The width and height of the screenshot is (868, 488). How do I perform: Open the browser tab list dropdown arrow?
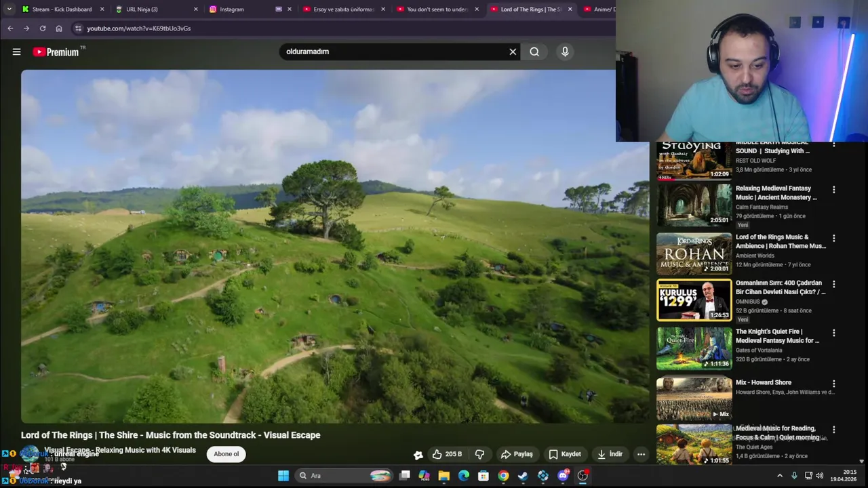[x=9, y=9]
